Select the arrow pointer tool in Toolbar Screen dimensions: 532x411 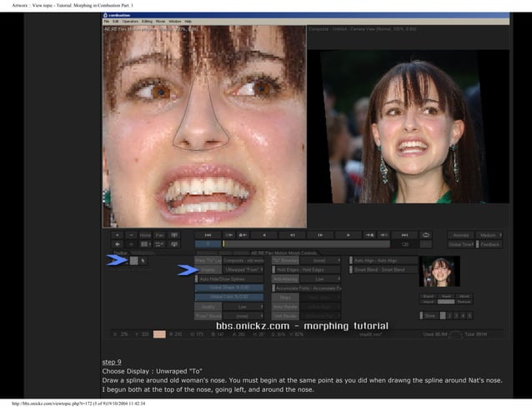tap(143, 261)
